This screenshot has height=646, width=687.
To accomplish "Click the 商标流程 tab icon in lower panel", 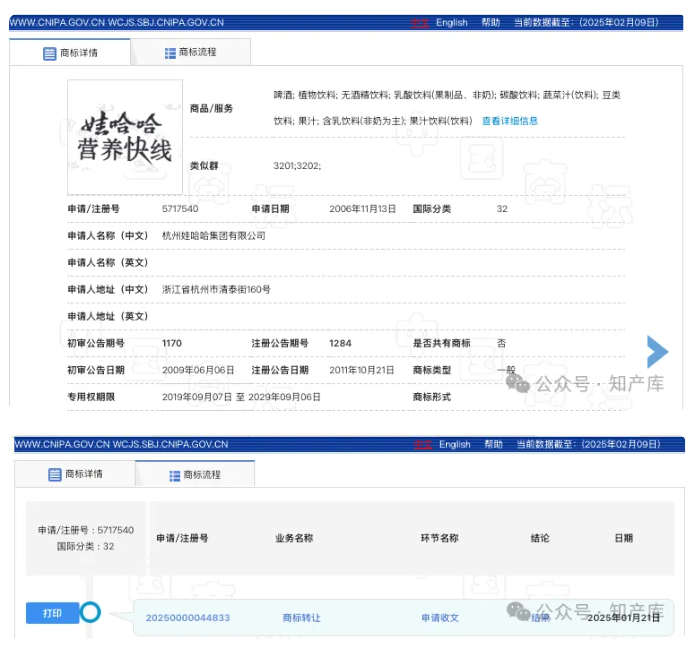I will coord(174,474).
